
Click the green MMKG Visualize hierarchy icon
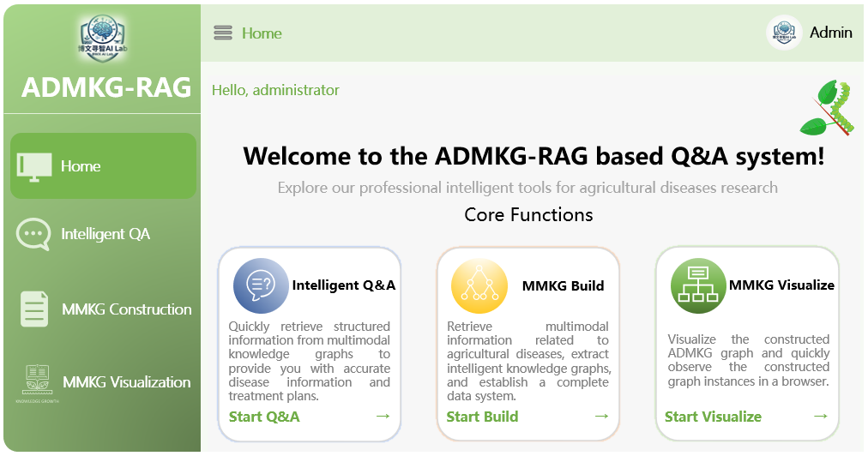click(697, 285)
